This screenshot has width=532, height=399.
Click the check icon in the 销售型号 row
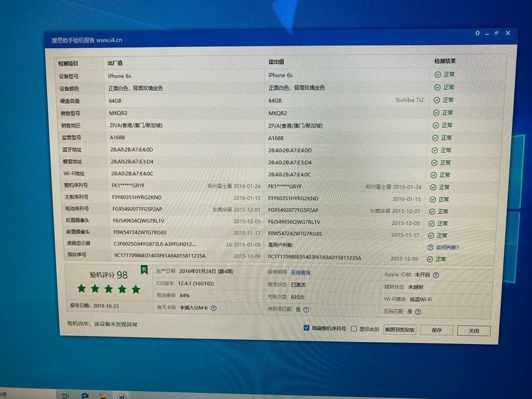(436, 113)
